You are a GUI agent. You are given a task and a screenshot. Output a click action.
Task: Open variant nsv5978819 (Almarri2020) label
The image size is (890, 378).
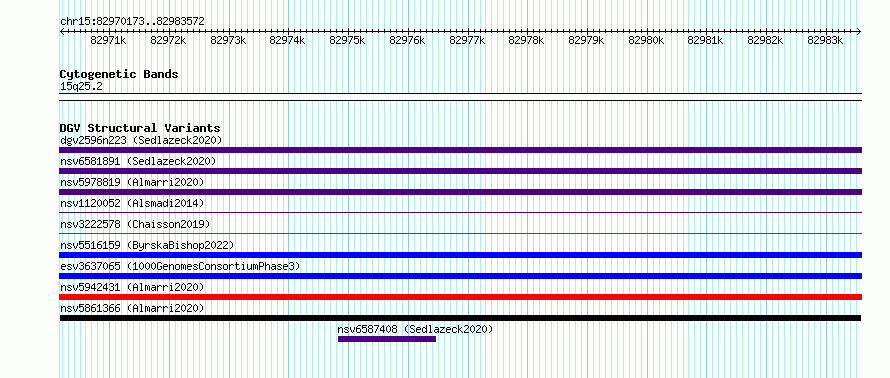coord(132,182)
